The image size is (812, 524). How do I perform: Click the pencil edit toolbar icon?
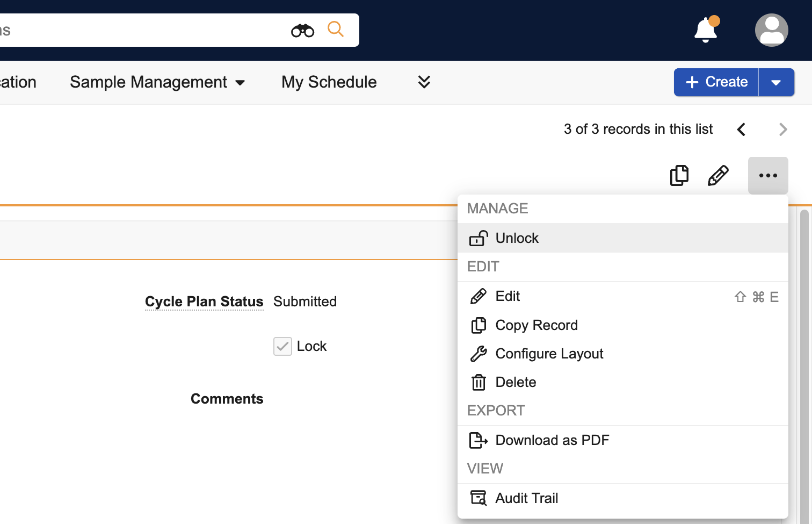pyautogui.click(x=718, y=176)
